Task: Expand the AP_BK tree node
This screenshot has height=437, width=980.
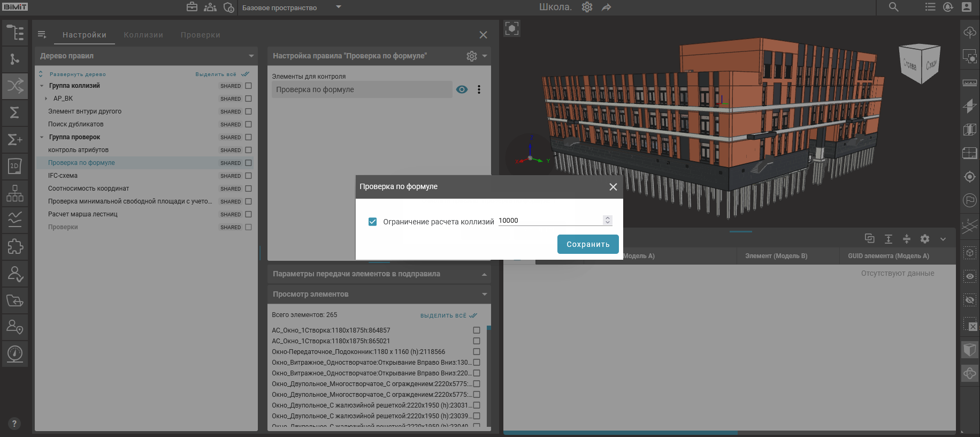Action: [x=46, y=99]
